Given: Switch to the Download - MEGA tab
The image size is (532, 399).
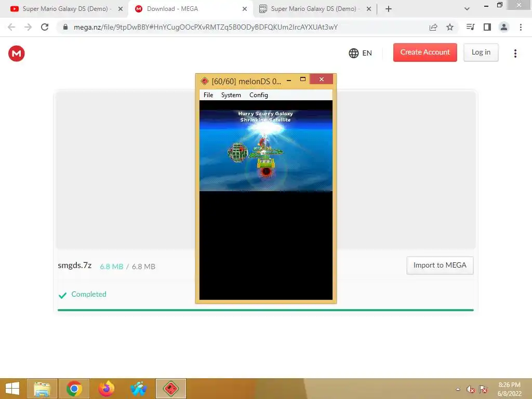Looking at the screenshot, I should 190,9.
